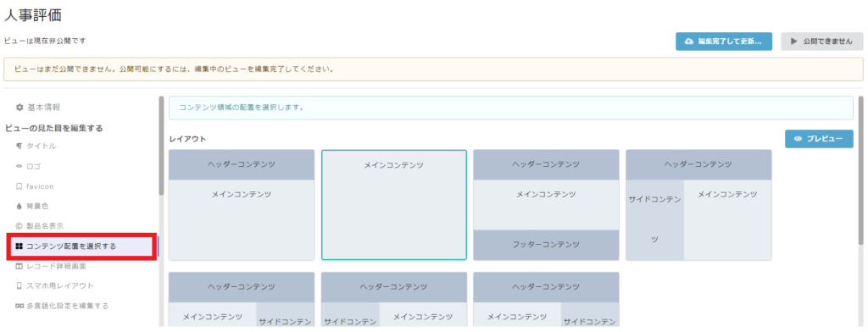Image resolution: width=868 pixels, height=332 pixels.
Task: Click the play icon on 公開できません button
Action: coord(793,41)
